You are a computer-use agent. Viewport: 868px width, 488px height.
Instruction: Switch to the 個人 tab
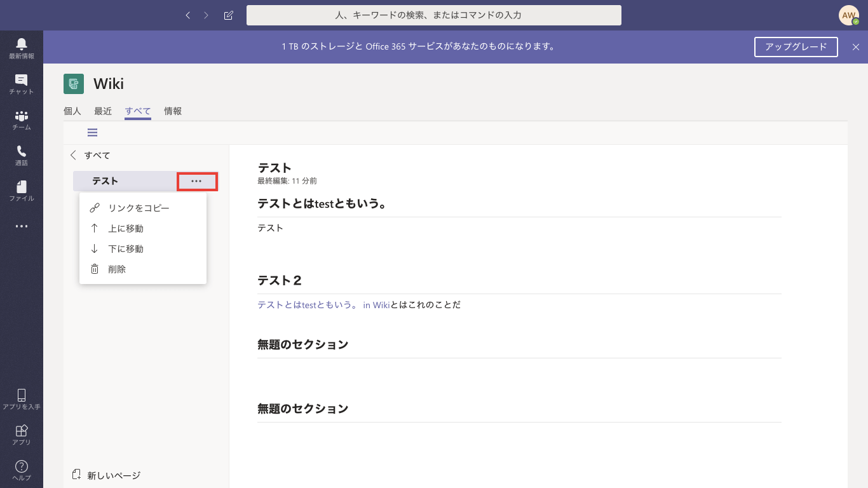tap(72, 111)
